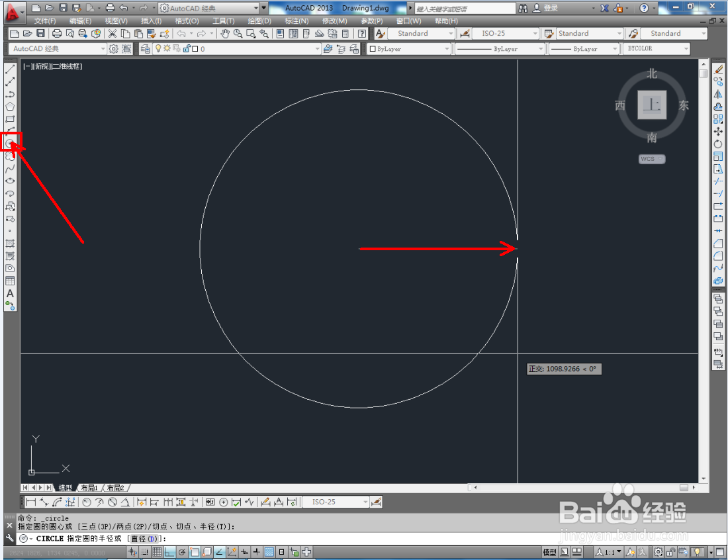Toggle Lineweight display in status bar

(x=256, y=552)
